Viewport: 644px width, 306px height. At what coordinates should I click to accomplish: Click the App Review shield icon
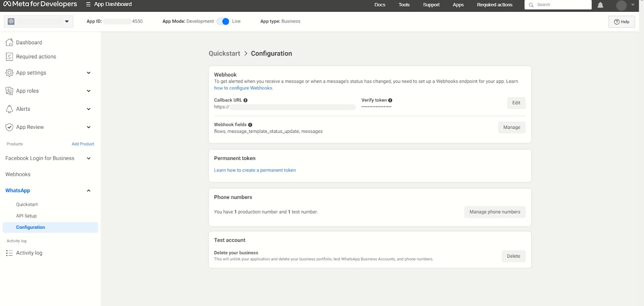pyautogui.click(x=10, y=127)
